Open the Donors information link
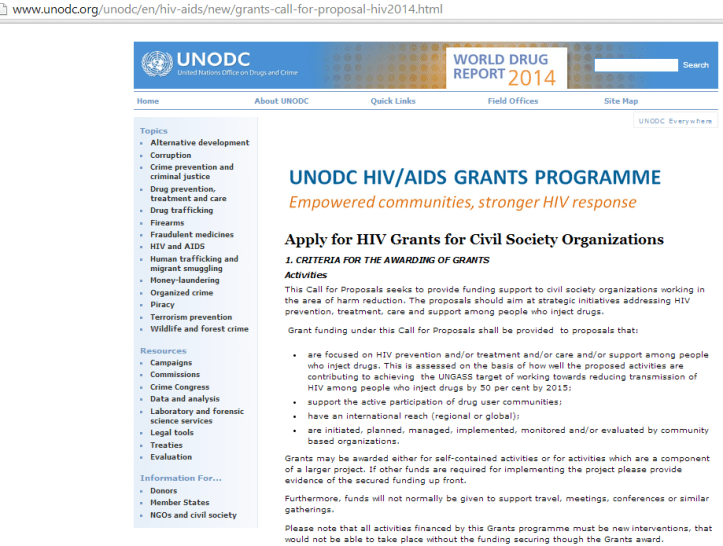723x546 pixels. tap(163, 491)
